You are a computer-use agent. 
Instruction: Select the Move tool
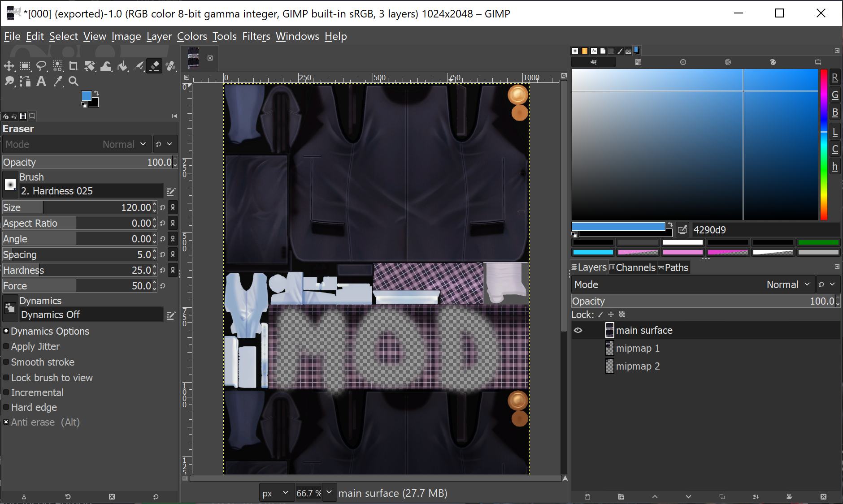pos(9,66)
